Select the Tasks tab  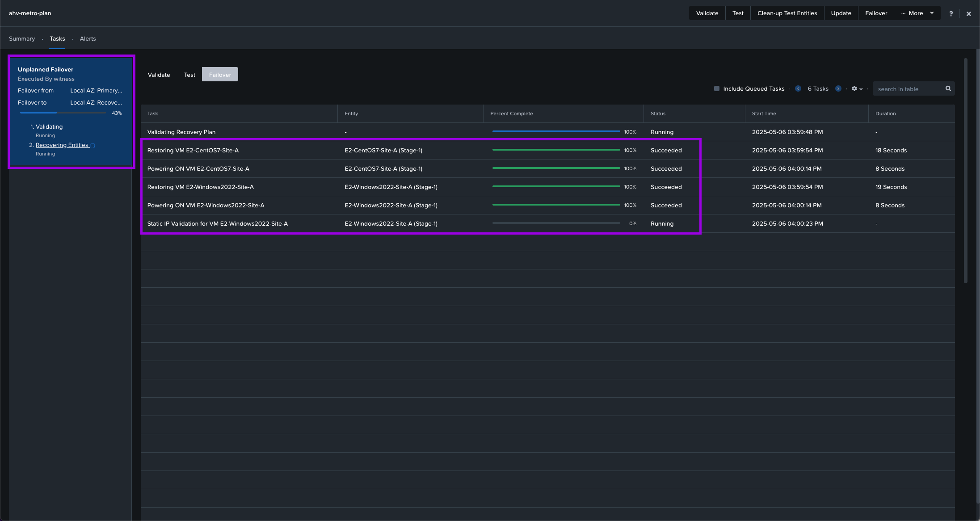[x=57, y=38]
